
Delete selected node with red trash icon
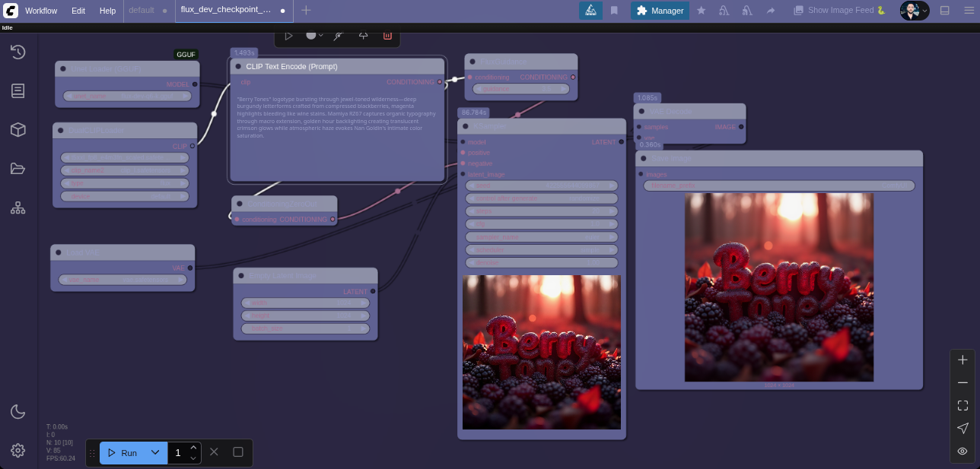(387, 36)
